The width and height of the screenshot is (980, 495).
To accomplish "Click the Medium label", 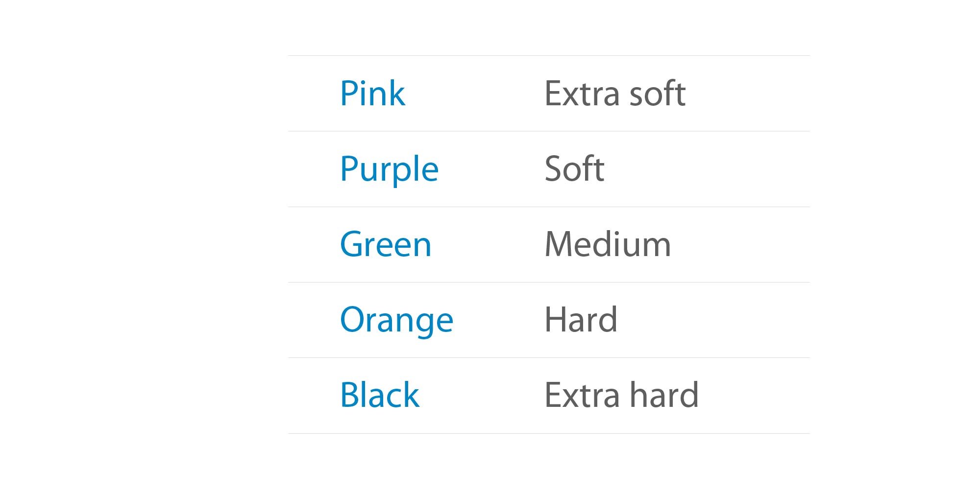I will [x=608, y=244].
